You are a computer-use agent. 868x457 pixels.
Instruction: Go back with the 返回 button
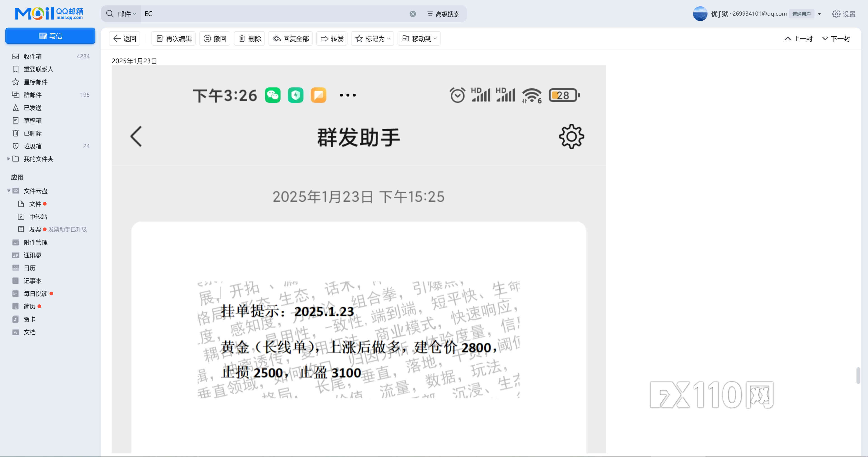coord(125,38)
